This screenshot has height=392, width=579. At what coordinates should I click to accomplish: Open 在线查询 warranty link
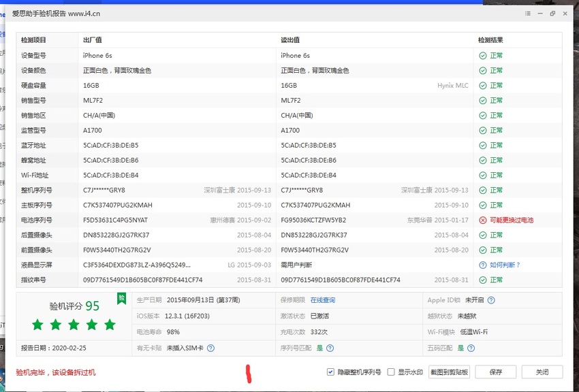click(323, 300)
